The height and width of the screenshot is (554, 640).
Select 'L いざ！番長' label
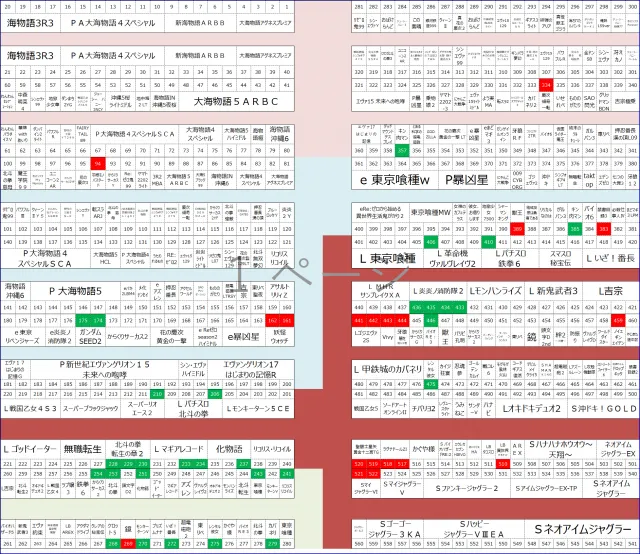point(610,258)
